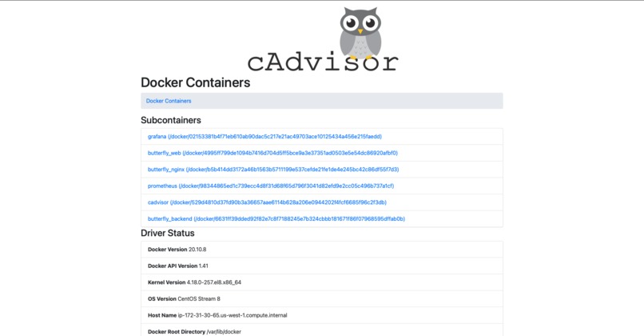The width and height of the screenshot is (644, 336).
Task: Click the Subcontainers section heading
Action: [171, 120]
